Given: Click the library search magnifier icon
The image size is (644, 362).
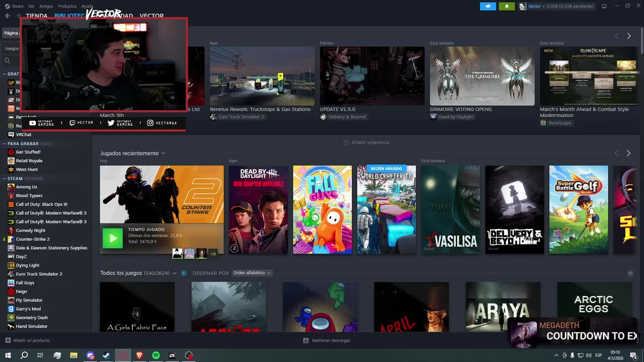Looking at the screenshot, I should (8, 61).
